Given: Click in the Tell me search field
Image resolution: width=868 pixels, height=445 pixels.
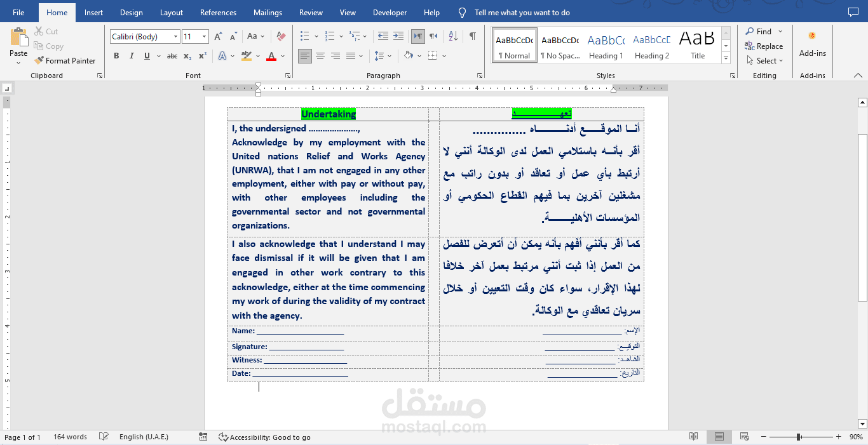Looking at the screenshot, I should [x=522, y=13].
